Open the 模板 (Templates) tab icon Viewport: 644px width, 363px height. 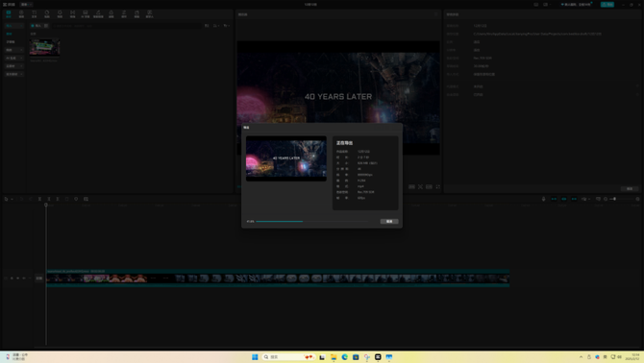pos(136,14)
